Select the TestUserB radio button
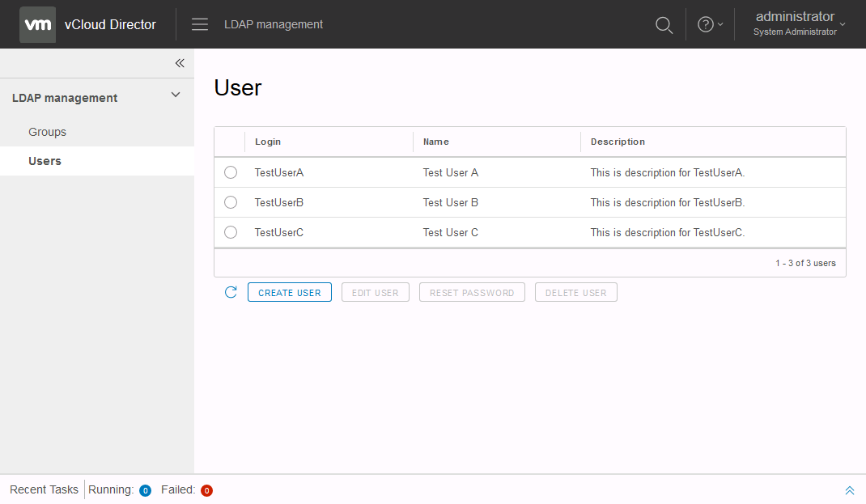Screen dimensions: 866x504 click(231, 202)
